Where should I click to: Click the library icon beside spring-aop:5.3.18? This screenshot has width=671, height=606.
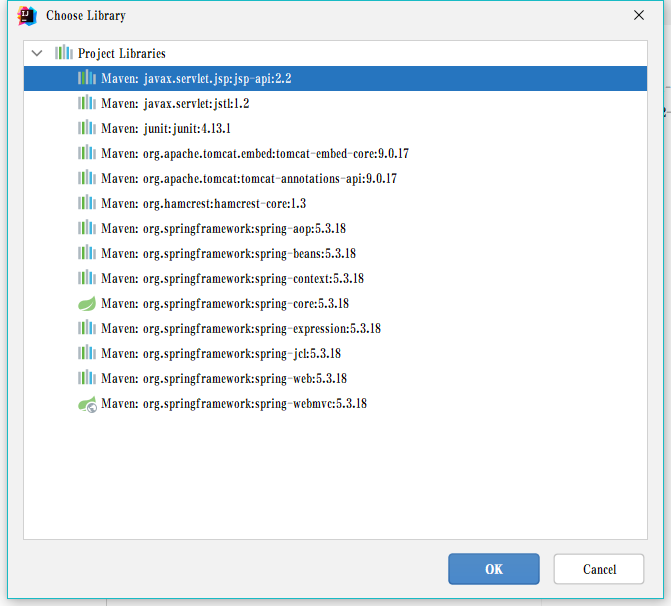[x=87, y=228]
